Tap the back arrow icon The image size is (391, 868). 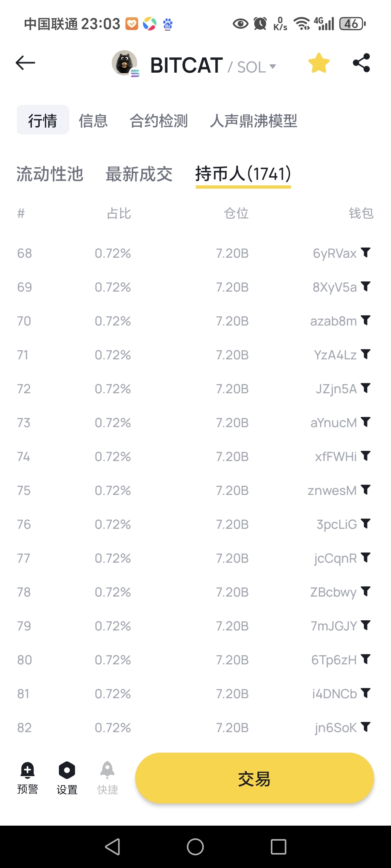pos(25,63)
